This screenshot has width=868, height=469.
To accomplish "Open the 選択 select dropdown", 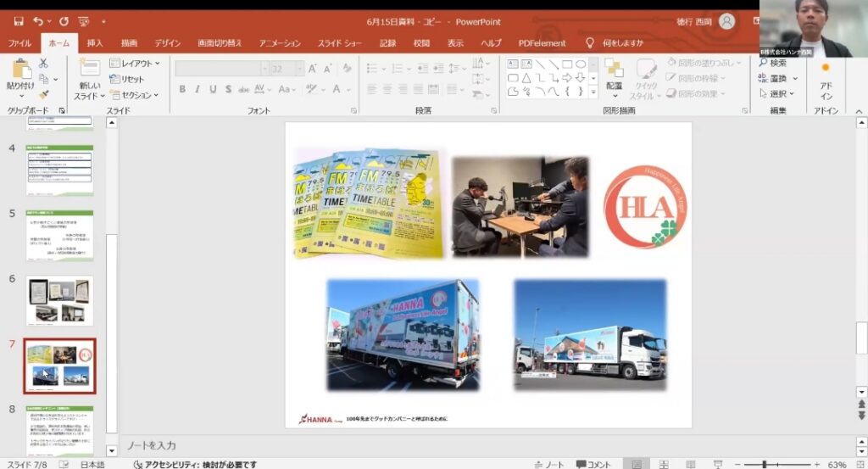I will [x=777, y=93].
